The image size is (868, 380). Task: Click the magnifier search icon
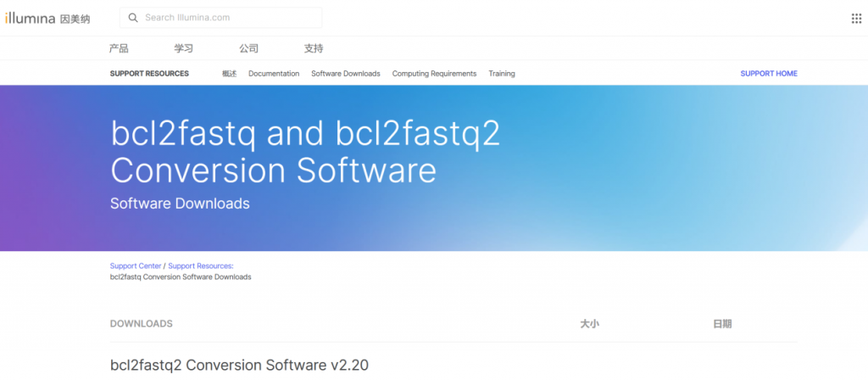[133, 18]
